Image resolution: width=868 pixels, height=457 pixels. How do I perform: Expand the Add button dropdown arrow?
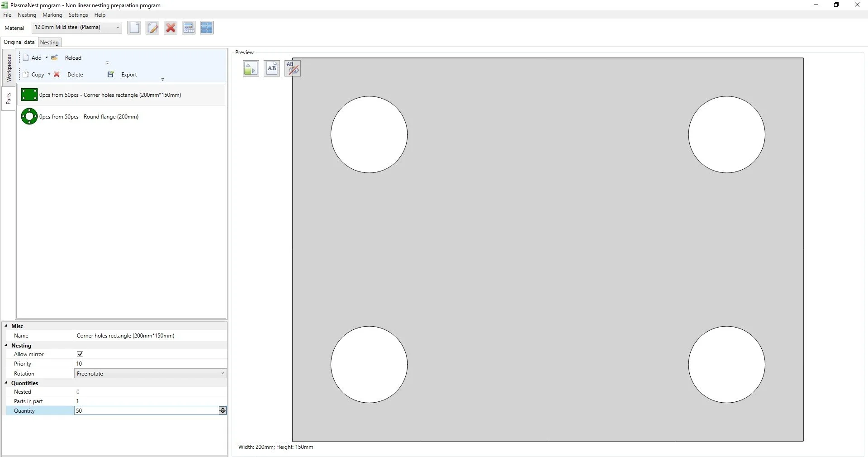(x=47, y=58)
